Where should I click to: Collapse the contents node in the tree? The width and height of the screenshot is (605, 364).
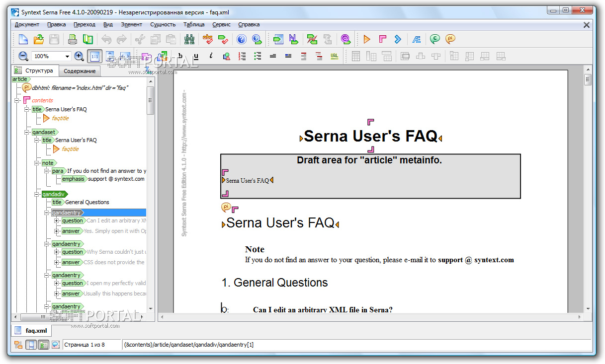[x=17, y=100]
